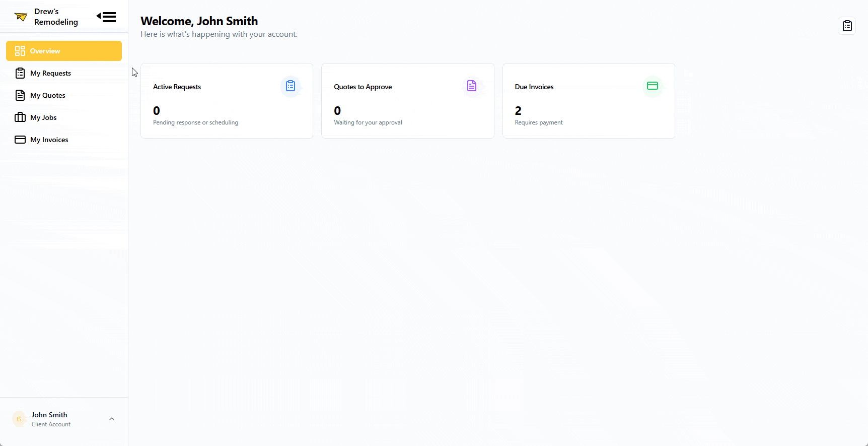Image resolution: width=868 pixels, height=446 pixels.
Task: Open My Quotes section
Action: [64, 95]
